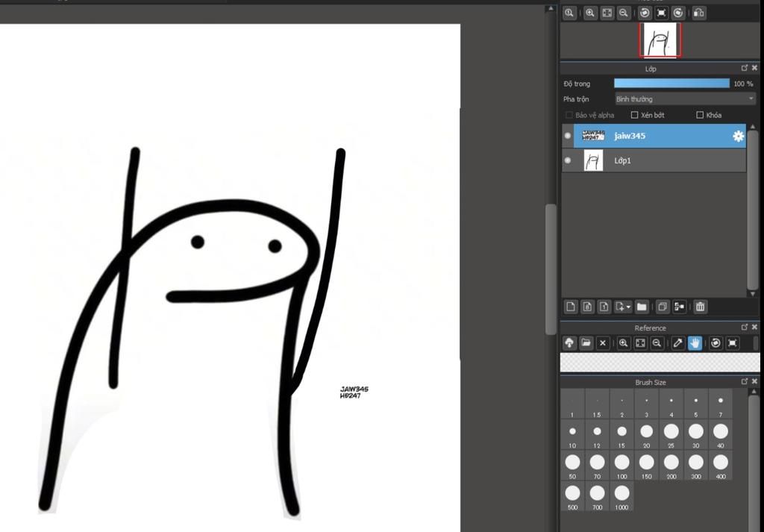This screenshot has width=764, height=532.
Task: Click the canvas vertical scrollbar
Action: coord(551,269)
